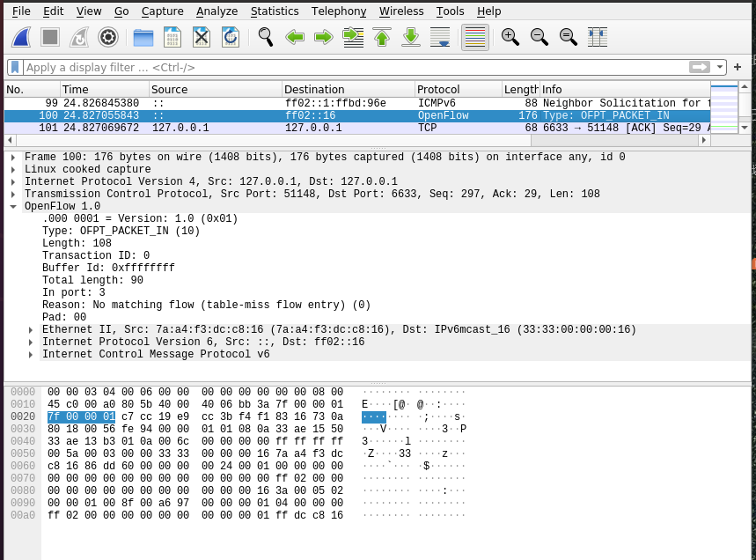Reset text to normal size
This screenshot has width=756, height=560.
569,37
